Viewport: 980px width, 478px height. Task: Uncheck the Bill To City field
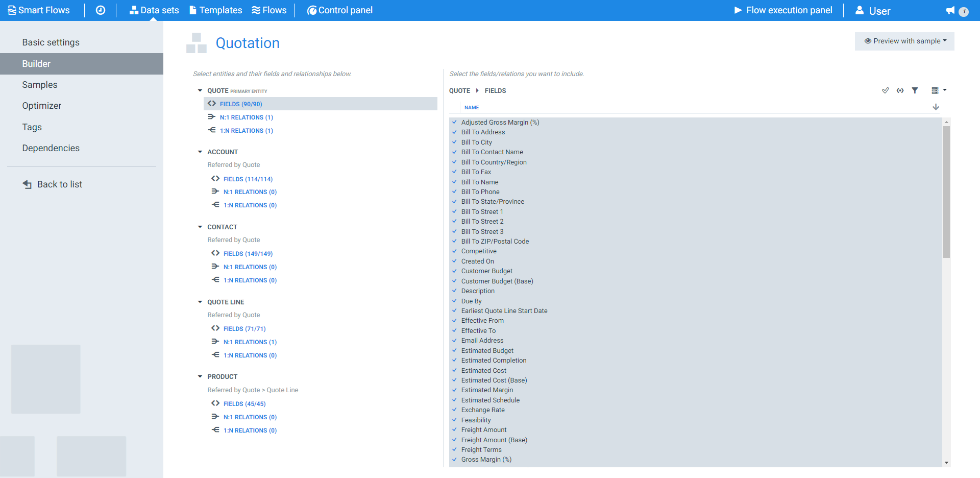click(454, 142)
